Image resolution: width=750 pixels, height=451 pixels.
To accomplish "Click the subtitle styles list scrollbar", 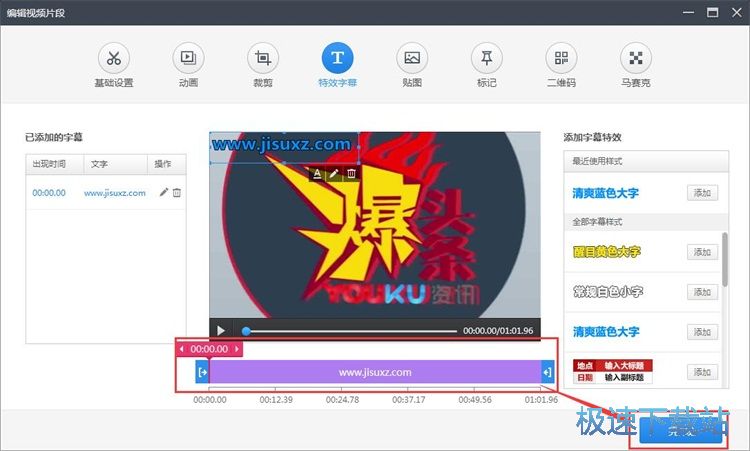I will [725, 260].
